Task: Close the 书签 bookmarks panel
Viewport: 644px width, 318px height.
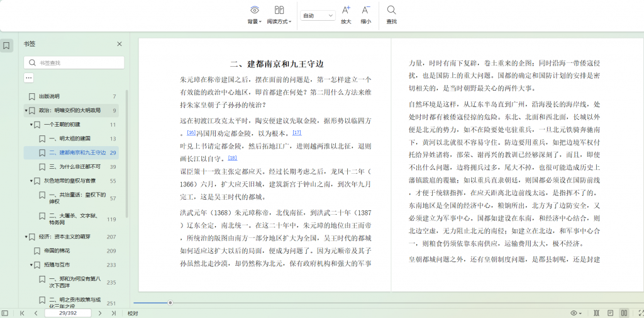Action: click(119, 44)
